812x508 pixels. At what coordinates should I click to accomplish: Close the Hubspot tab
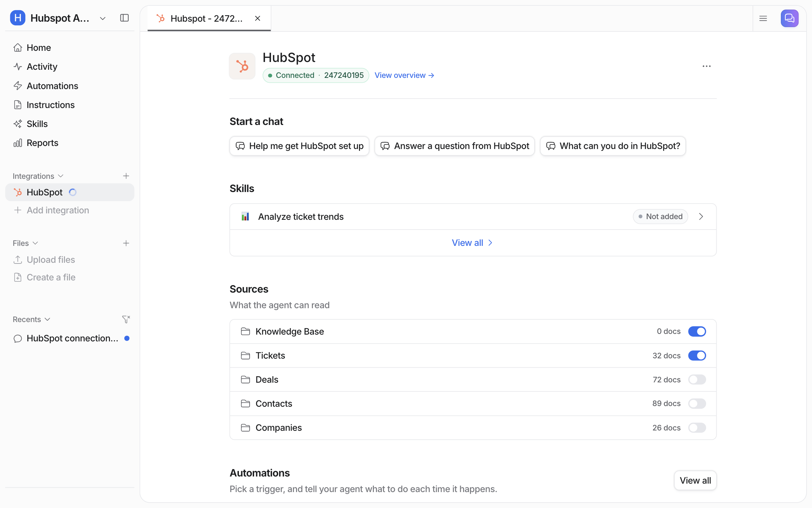click(x=257, y=18)
